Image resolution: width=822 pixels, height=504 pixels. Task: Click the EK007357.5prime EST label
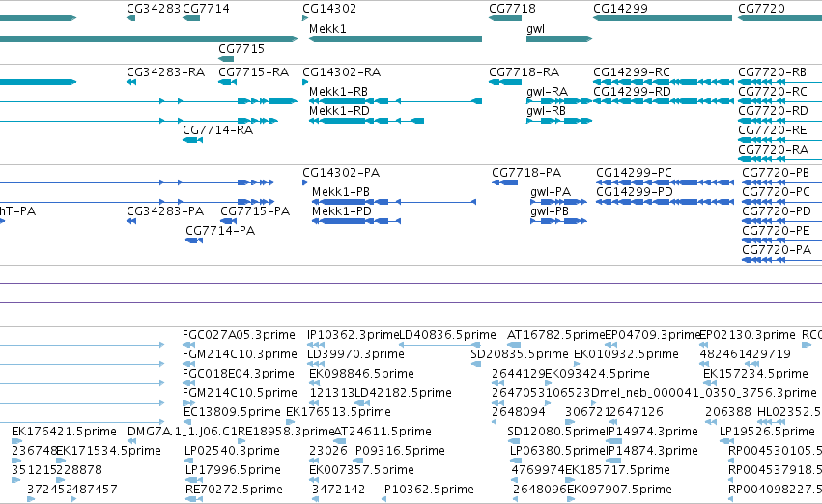click(361, 470)
